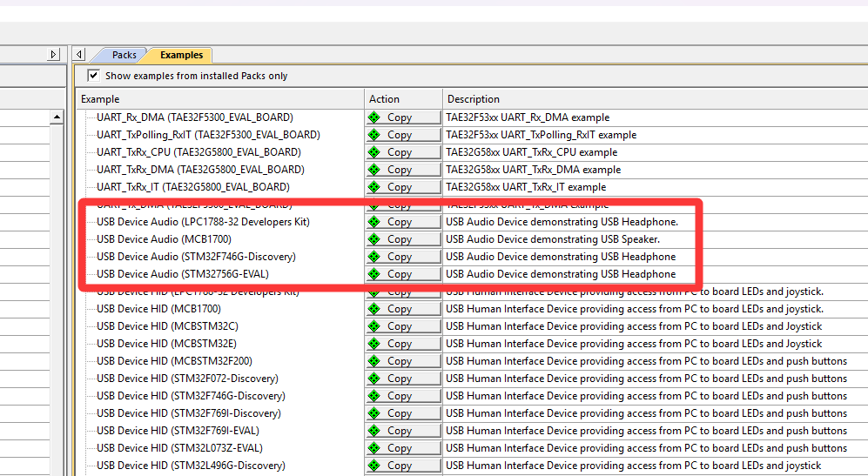The width and height of the screenshot is (868, 476).
Task: Select USB Device Audio (MCB1700) row
Action: tap(164, 239)
